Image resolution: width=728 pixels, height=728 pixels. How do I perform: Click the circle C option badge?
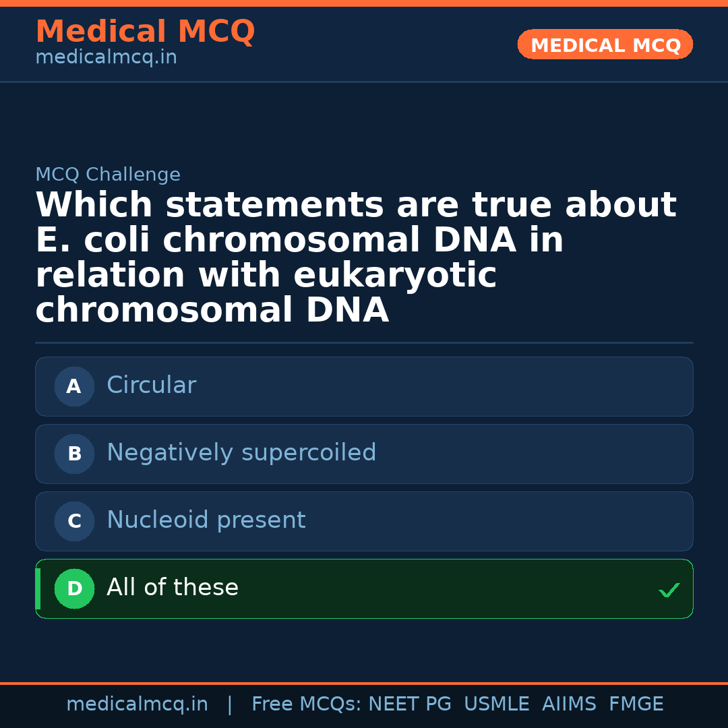pos(74,521)
